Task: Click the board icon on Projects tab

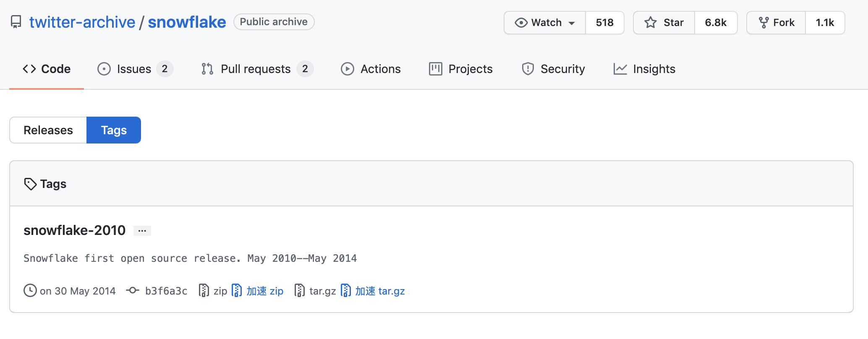Action: point(435,69)
